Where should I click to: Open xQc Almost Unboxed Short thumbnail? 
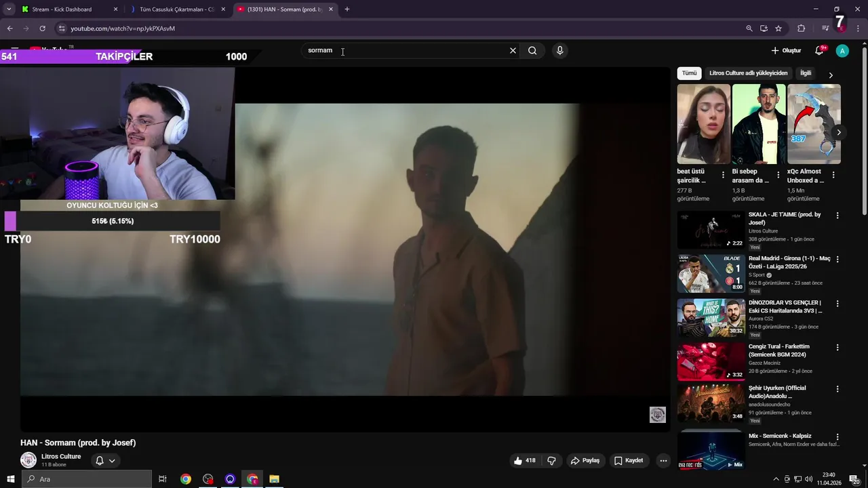pyautogui.click(x=814, y=124)
